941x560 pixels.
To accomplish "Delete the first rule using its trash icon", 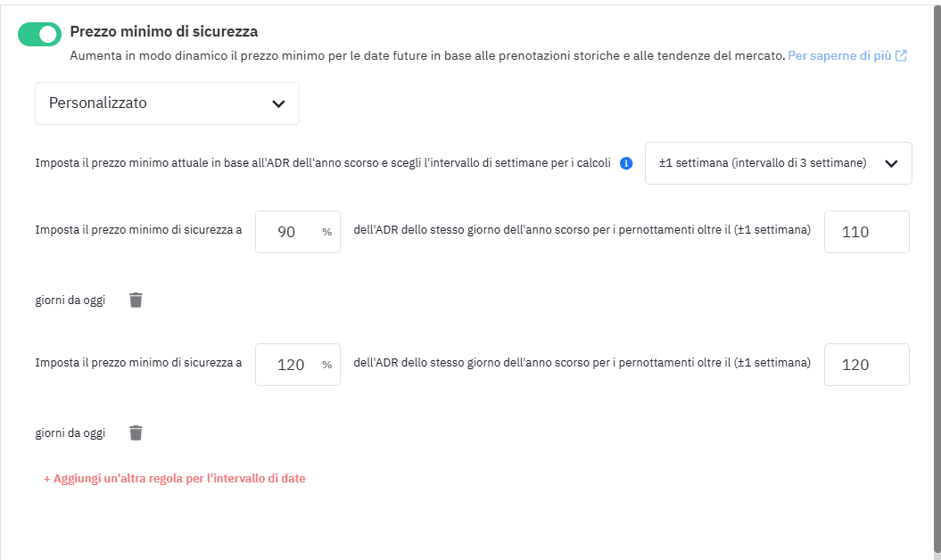I will tap(136, 301).
